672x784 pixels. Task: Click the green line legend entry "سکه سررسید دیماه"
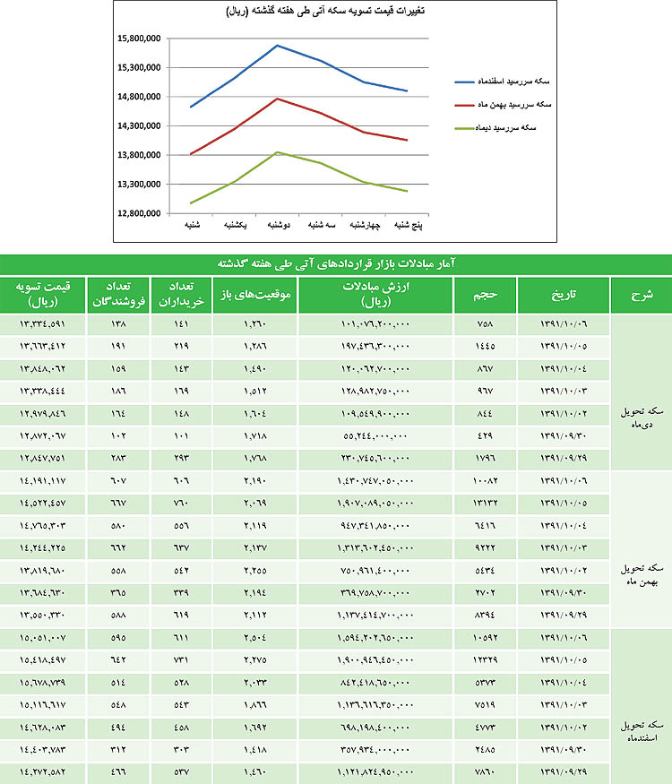(x=495, y=128)
